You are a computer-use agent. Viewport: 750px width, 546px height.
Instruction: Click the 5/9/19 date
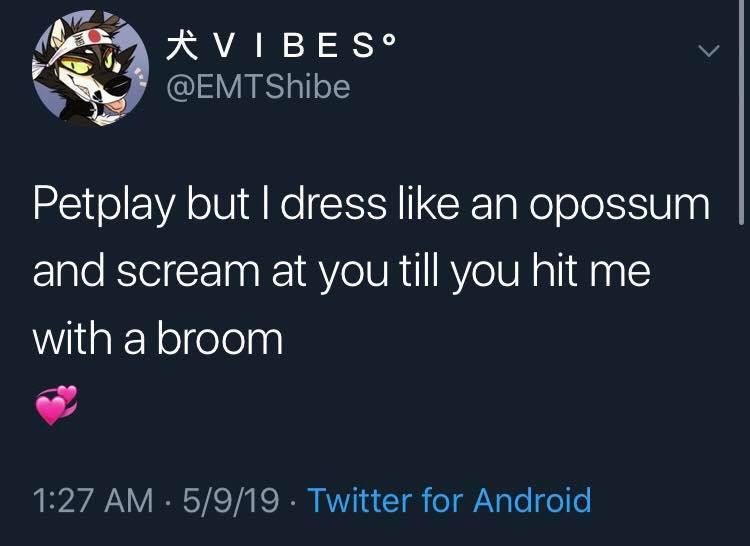point(231,500)
